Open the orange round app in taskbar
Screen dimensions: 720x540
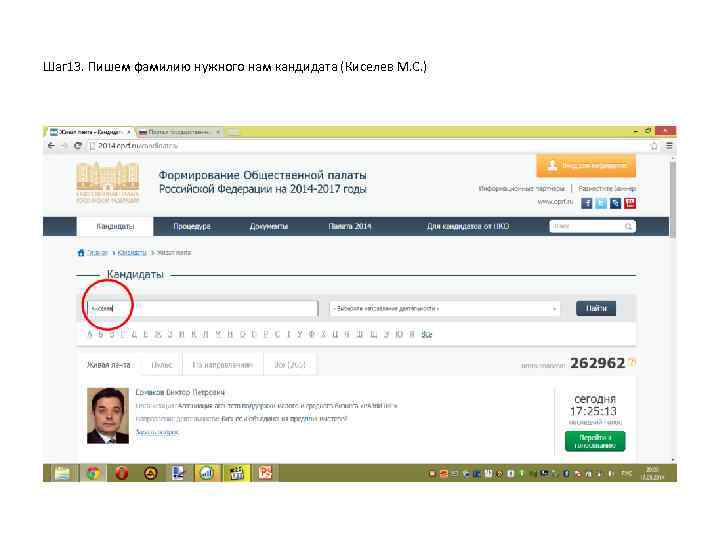150,472
